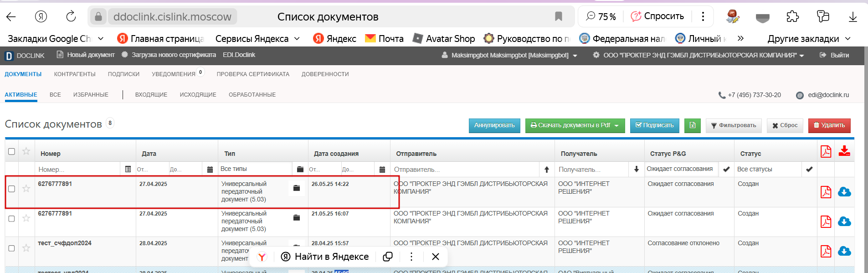
Task: Tick checkbox for тест_счфдоп2024 row
Action: 12,248
